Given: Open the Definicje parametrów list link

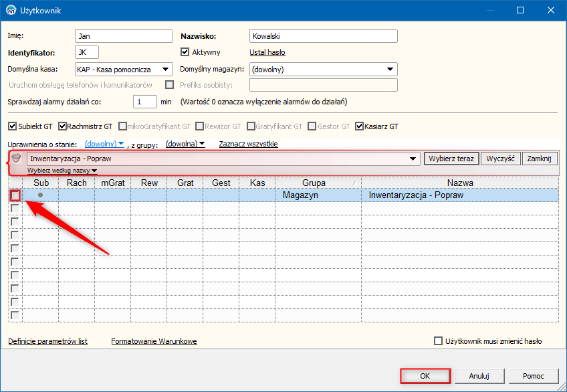Looking at the screenshot, I should pyautogui.click(x=47, y=341).
